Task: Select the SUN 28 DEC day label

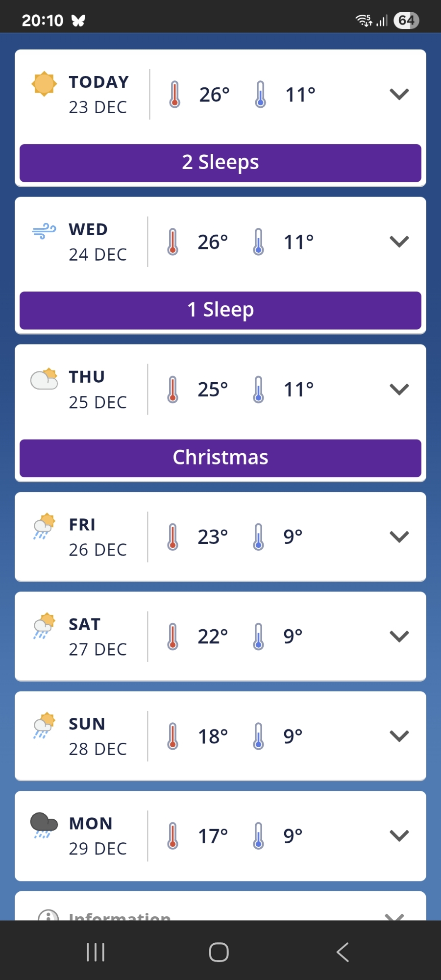Action: pos(98,736)
